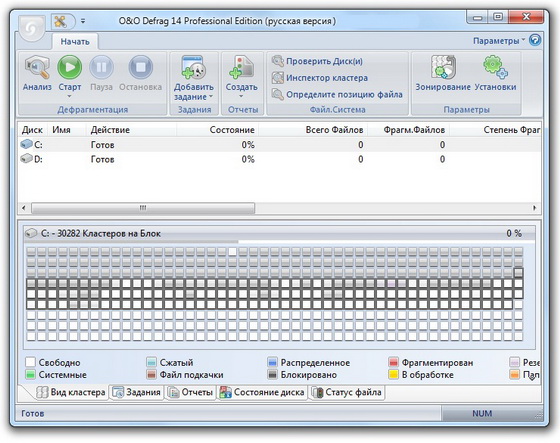Switch to the Состояние диска tab
The width and height of the screenshot is (560, 443).
[x=262, y=392]
